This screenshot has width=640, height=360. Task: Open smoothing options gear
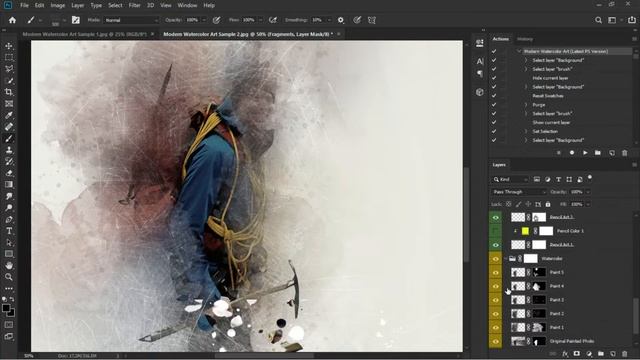pos(341,20)
